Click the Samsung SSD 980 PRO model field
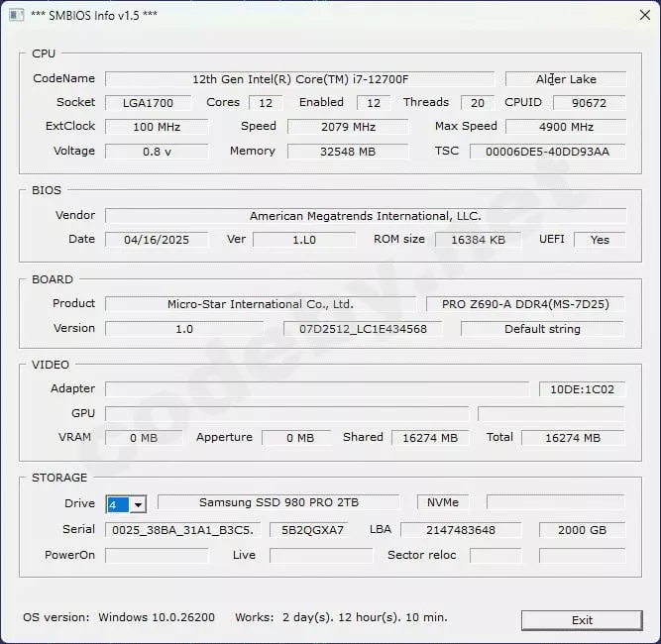The height and width of the screenshot is (644, 661). click(x=277, y=503)
